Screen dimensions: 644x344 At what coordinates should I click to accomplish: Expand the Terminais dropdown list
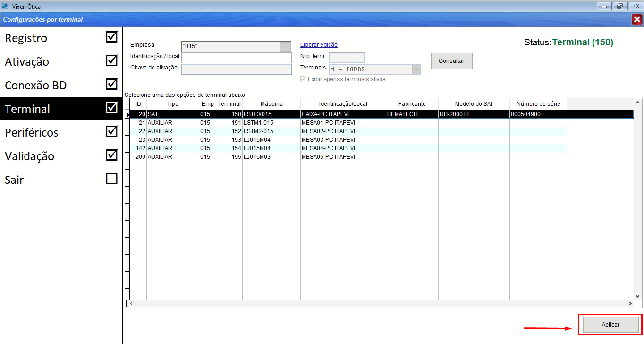coord(416,69)
